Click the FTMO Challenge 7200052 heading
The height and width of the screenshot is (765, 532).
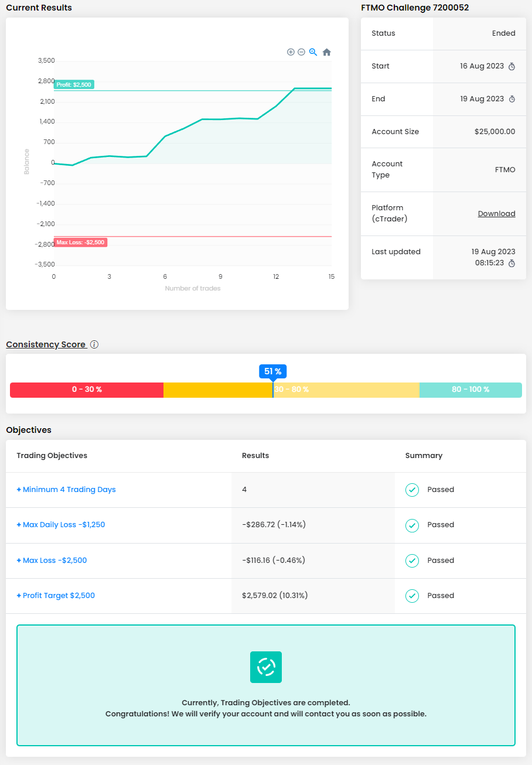(x=415, y=8)
